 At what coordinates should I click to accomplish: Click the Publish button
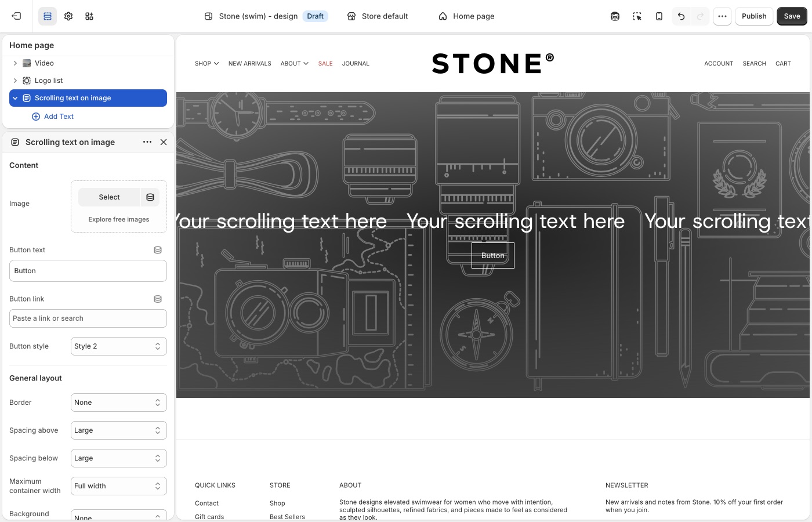tap(754, 16)
